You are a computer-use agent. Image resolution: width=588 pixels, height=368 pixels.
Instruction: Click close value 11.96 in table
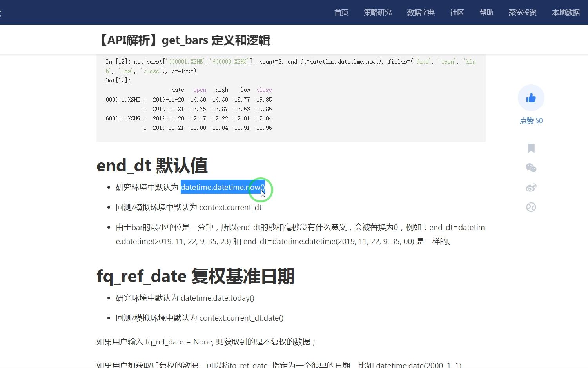point(264,128)
